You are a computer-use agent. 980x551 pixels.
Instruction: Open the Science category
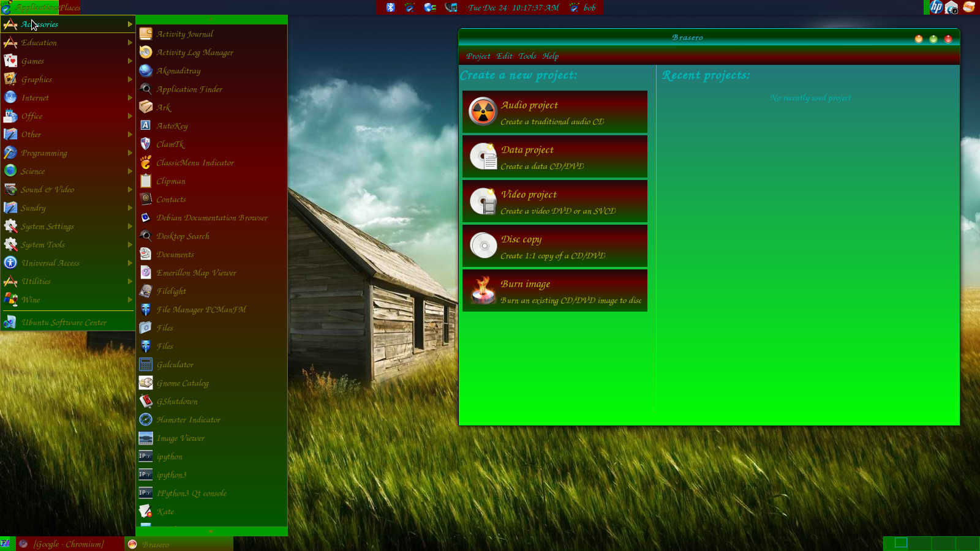point(67,171)
